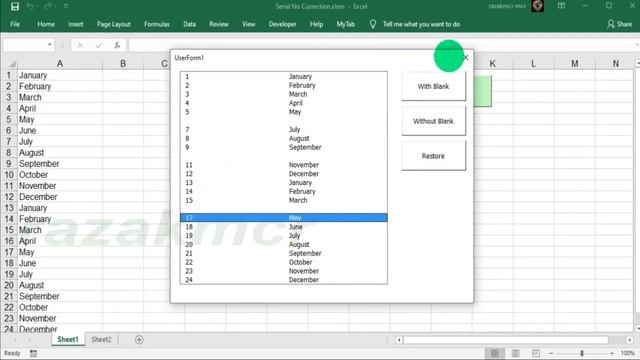Image resolution: width=640 pixels, height=360 pixels.
Task: Click the New sheet plus icon
Action: (139, 340)
